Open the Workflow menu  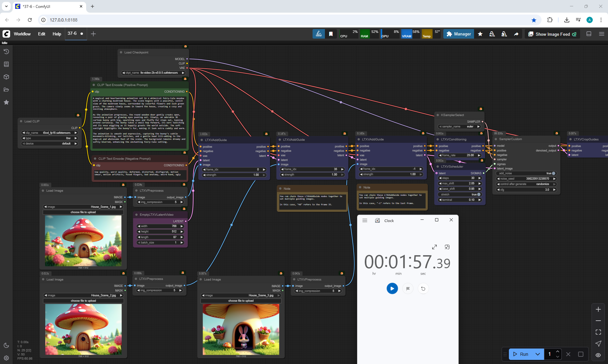tap(22, 34)
